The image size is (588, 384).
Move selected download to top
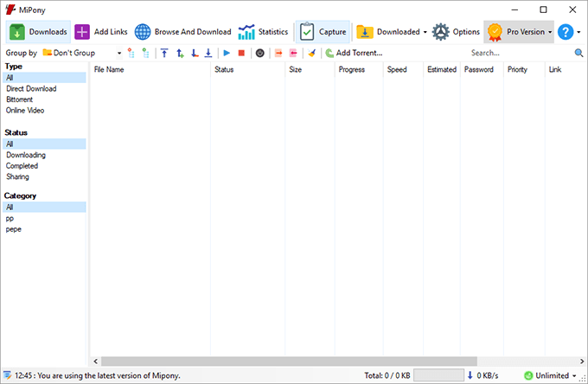pos(164,53)
